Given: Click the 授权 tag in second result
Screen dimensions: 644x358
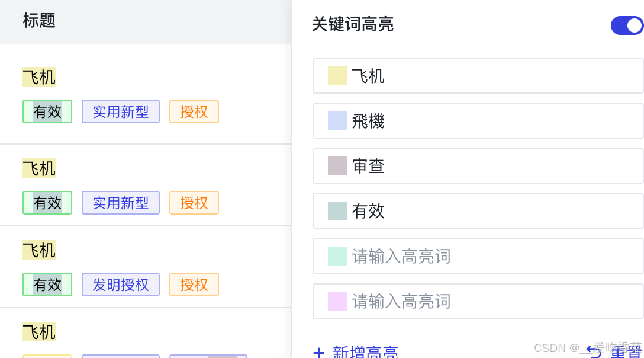Looking at the screenshot, I should pyautogui.click(x=194, y=203).
